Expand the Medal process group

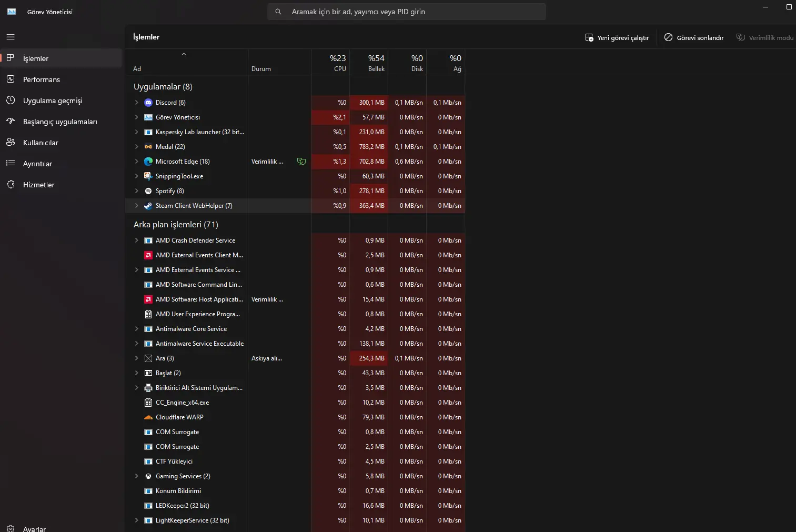coord(137,147)
